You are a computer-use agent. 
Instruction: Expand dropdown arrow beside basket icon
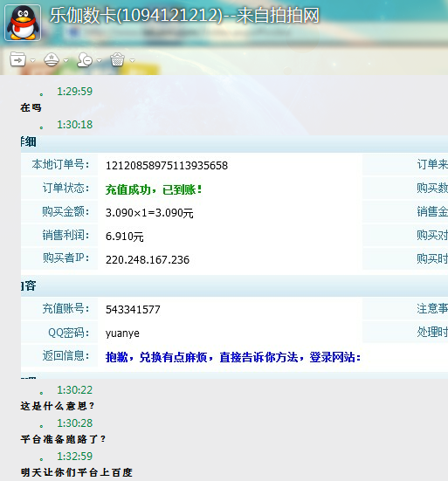tap(132, 61)
